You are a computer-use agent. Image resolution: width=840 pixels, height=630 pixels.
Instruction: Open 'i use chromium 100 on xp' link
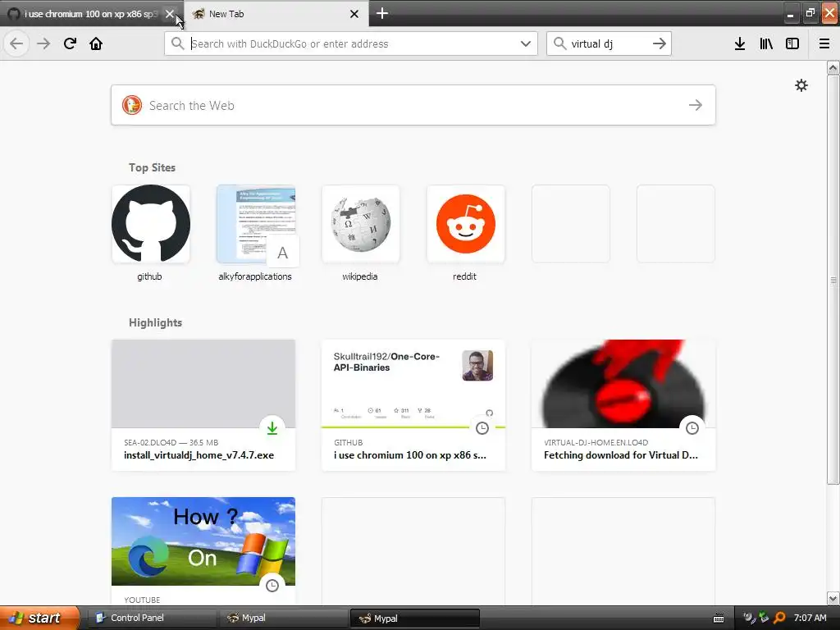410,454
